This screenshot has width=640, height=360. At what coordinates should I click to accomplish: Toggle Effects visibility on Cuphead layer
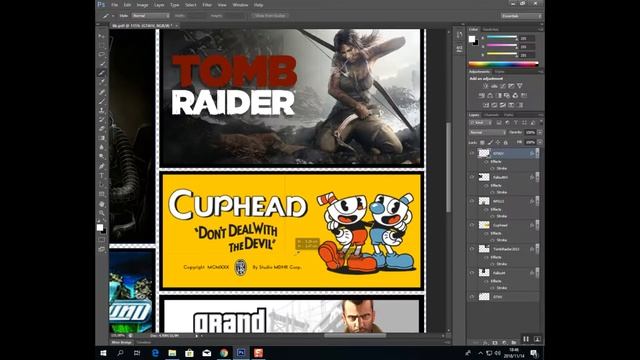pyautogui.click(x=487, y=233)
